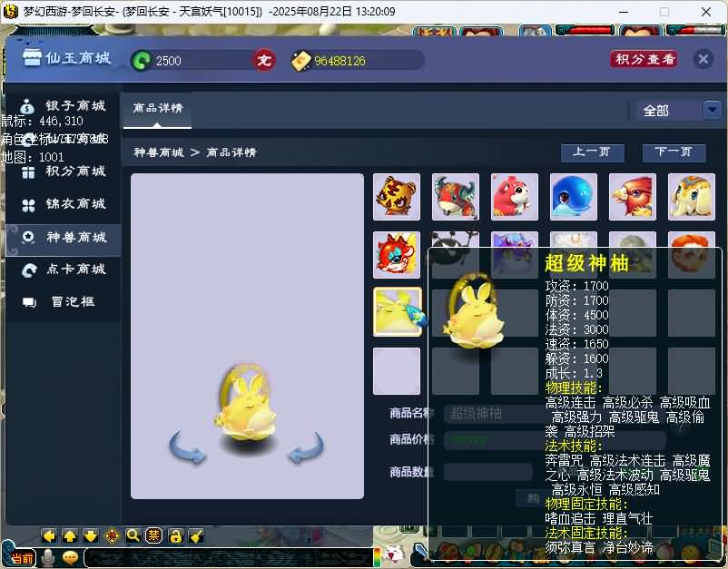This screenshot has width=728, height=569.
Task: Click the green refresh icon beside 2500 balance
Action: (x=143, y=58)
